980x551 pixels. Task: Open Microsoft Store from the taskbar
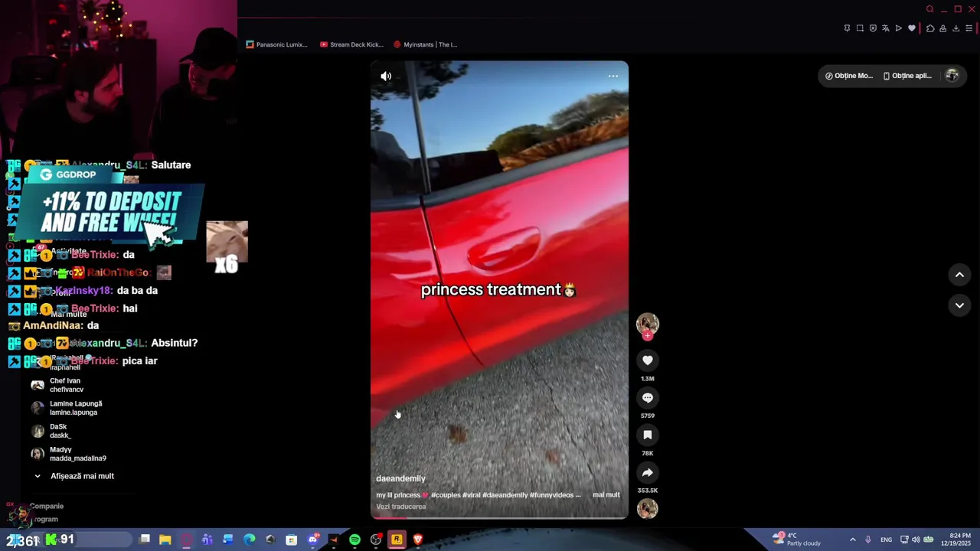click(292, 540)
